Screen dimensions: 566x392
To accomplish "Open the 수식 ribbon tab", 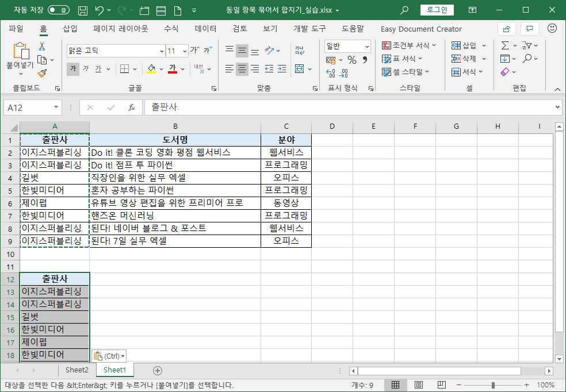I will click(171, 29).
